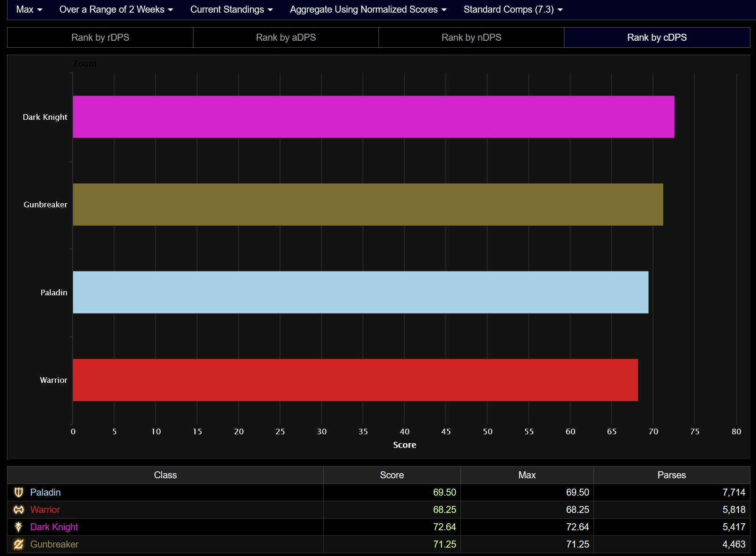The height and width of the screenshot is (556, 756).
Task: Open the Standard Comps (7.3) dropdown
Action: coord(513,9)
